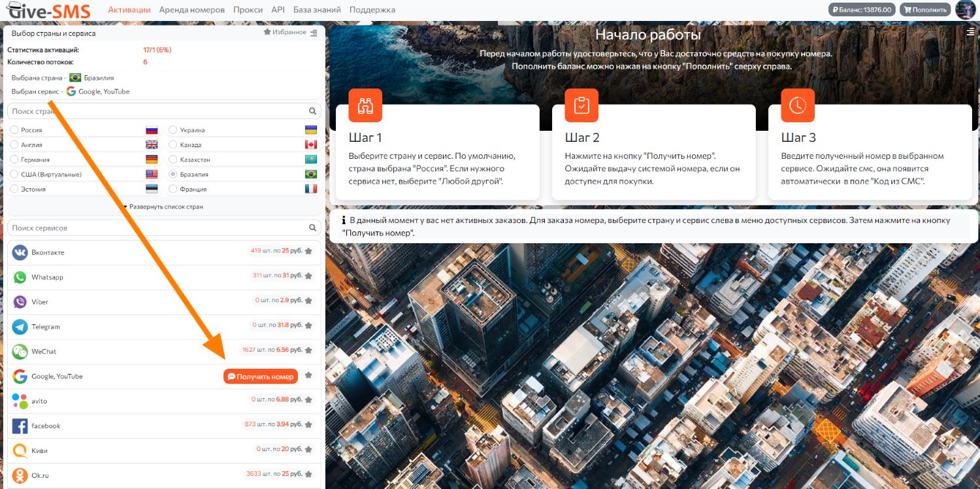Open the menu icon on the Начало работы panel
The height and width of the screenshot is (489, 980).
970,32
